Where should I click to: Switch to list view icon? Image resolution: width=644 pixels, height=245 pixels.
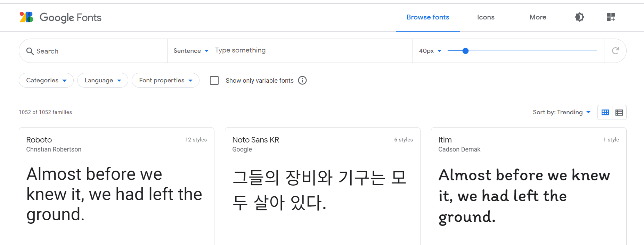(x=619, y=112)
